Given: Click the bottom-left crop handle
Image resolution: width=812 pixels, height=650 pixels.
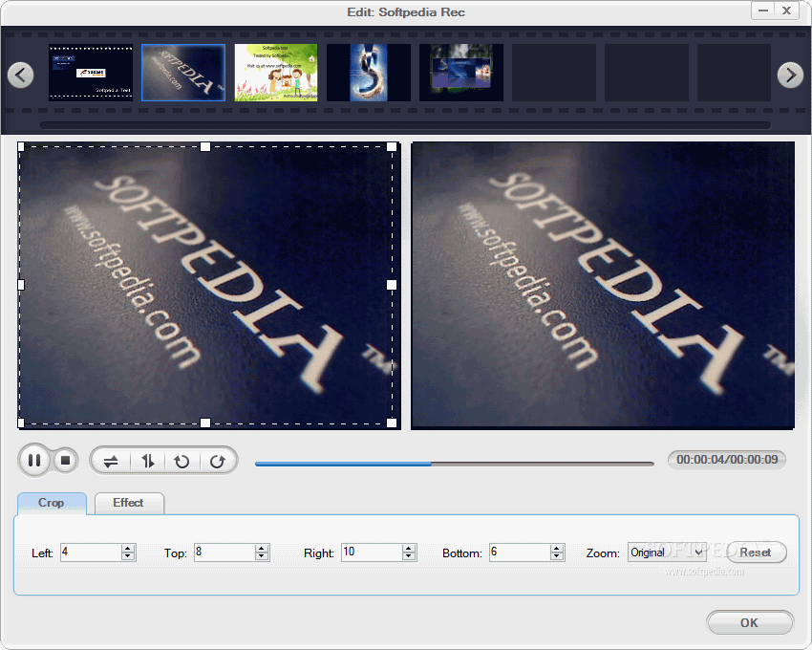Looking at the screenshot, I should click(21, 422).
